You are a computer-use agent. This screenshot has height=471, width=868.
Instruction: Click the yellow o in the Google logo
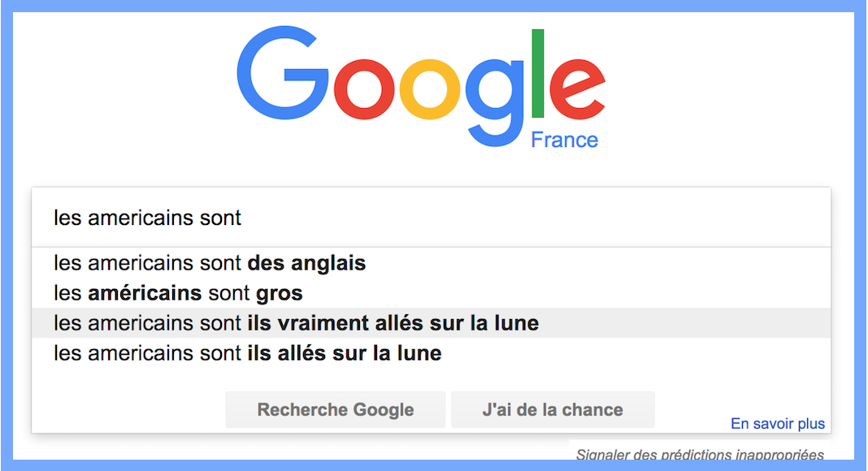click(430, 89)
